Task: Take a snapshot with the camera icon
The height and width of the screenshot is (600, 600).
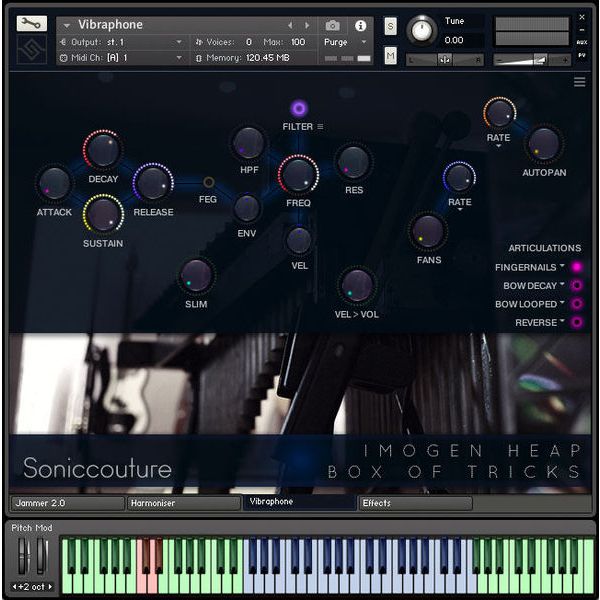Action: click(x=333, y=26)
